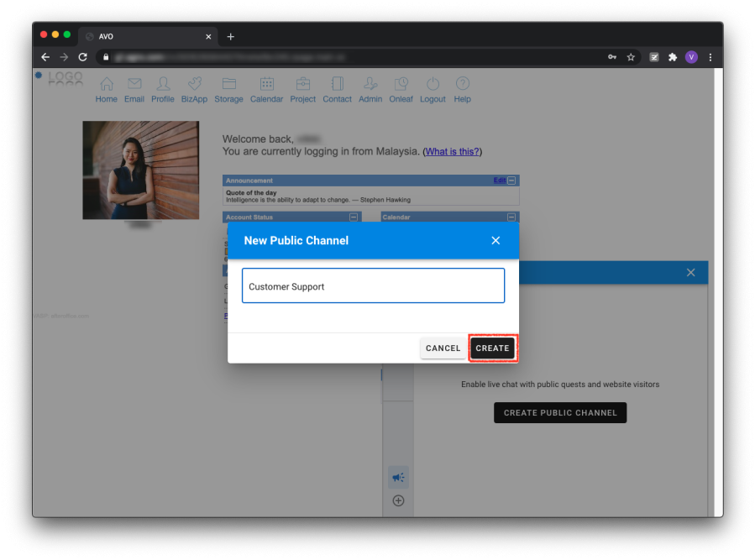Close the New Public Channel dialog with X
The width and height of the screenshot is (755, 560).
495,241
